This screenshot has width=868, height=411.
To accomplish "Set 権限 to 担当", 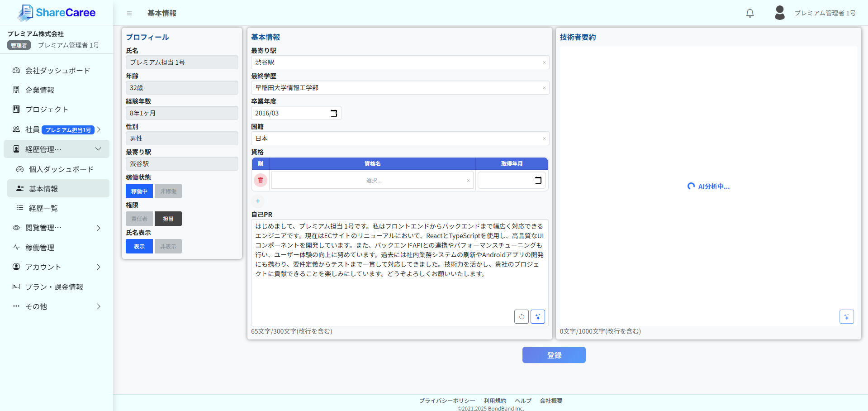I will click(x=168, y=219).
